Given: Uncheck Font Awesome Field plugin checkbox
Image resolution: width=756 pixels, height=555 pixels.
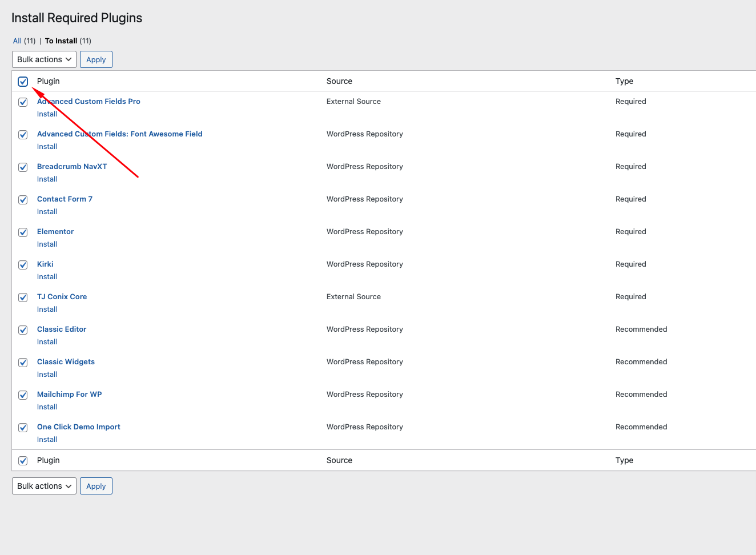Looking at the screenshot, I should 23,135.
